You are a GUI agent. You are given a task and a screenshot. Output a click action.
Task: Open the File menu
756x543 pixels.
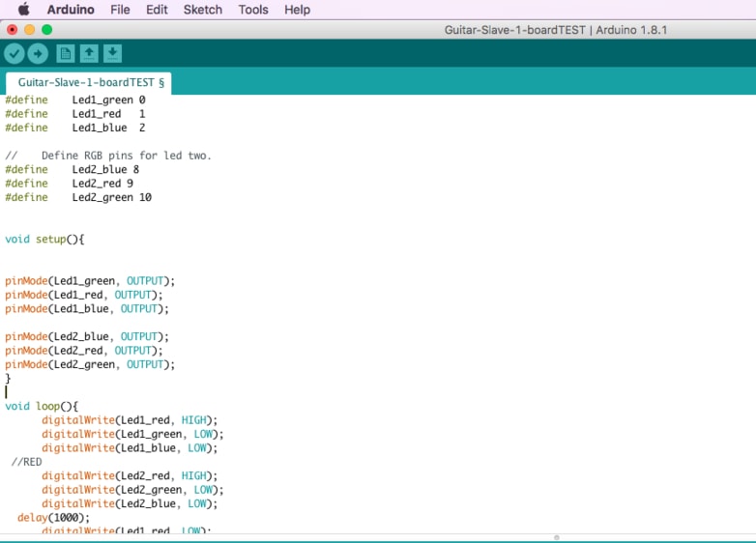pos(120,10)
